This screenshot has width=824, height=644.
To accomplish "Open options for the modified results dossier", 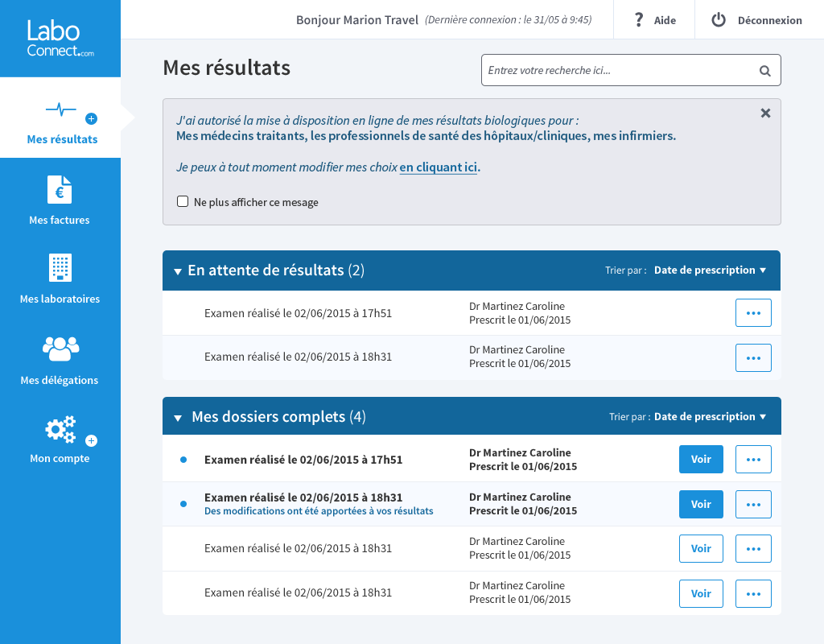I will pos(753,504).
